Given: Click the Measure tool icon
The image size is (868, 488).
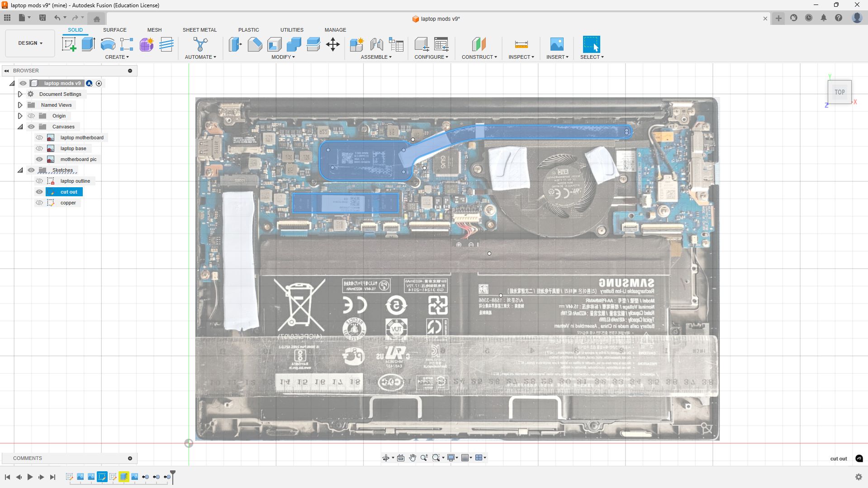Looking at the screenshot, I should coord(521,44).
